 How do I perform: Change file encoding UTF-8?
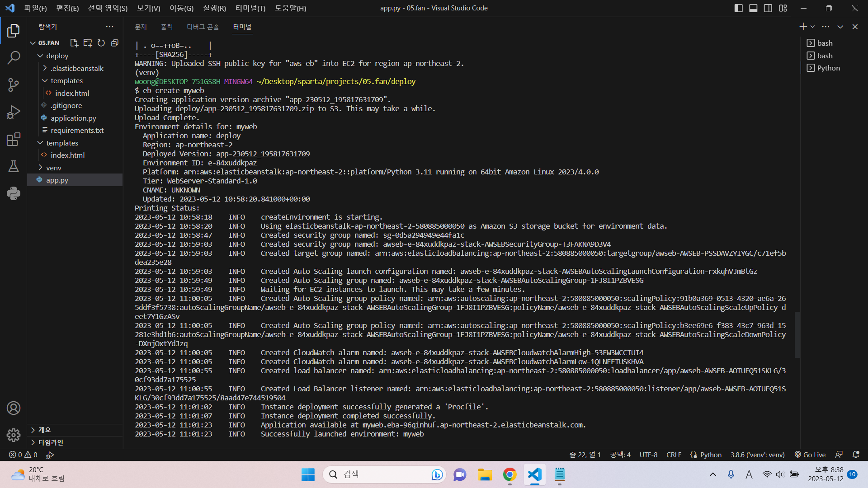click(x=648, y=455)
